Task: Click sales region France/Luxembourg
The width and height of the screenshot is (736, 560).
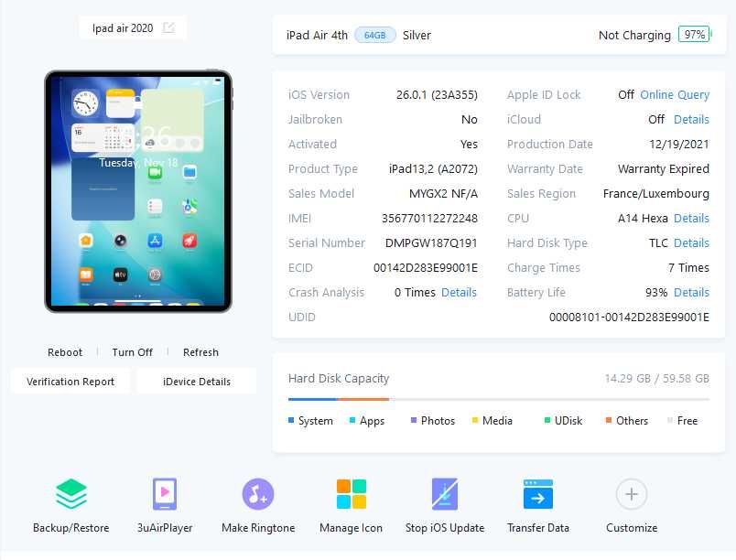Action: [655, 194]
